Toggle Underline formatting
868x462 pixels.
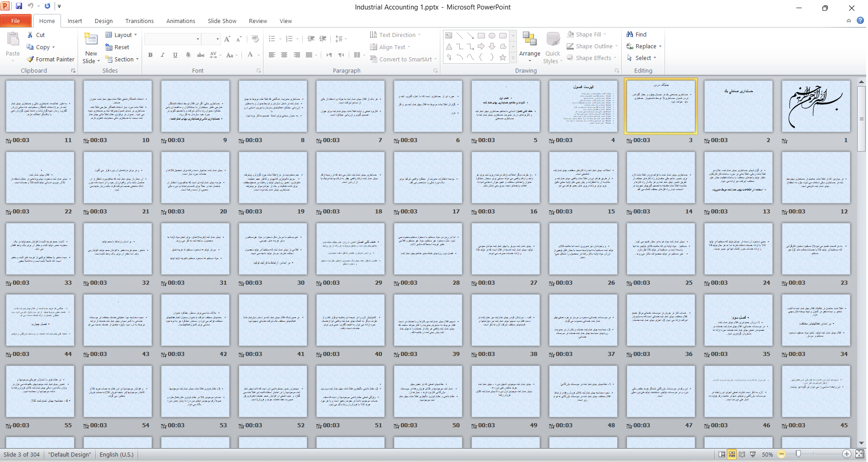[175, 55]
